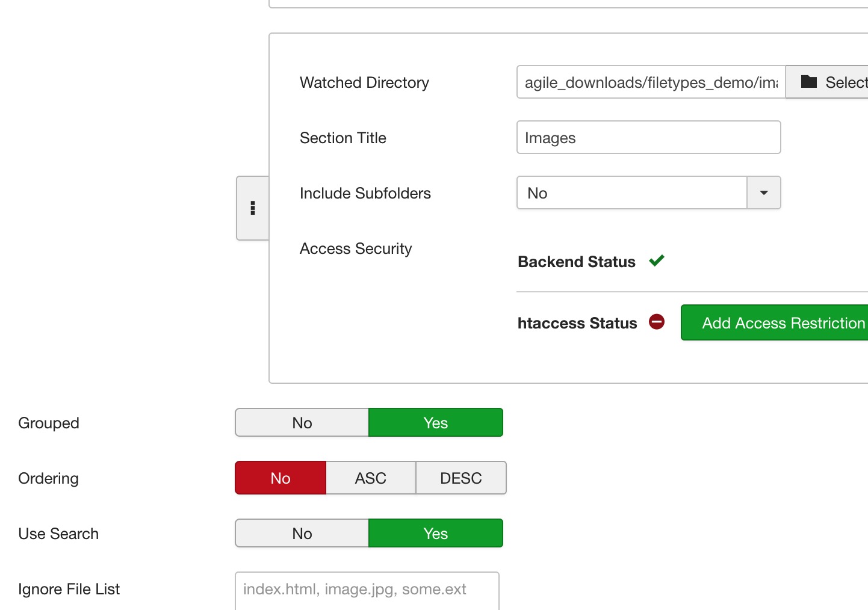
Task: Click the Section Title field containing Images
Action: coord(649,137)
